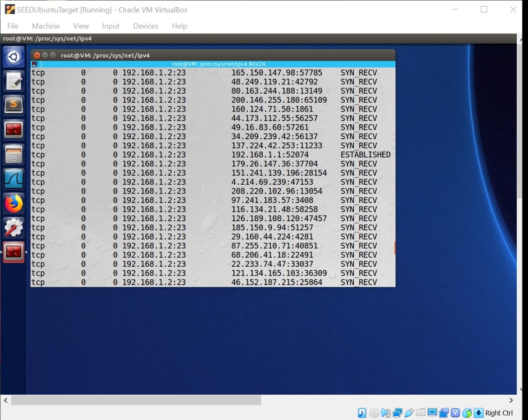Launch Wireshark from the dock
The height and width of the screenshot is (420, 528).
click(x=14, y=179)
